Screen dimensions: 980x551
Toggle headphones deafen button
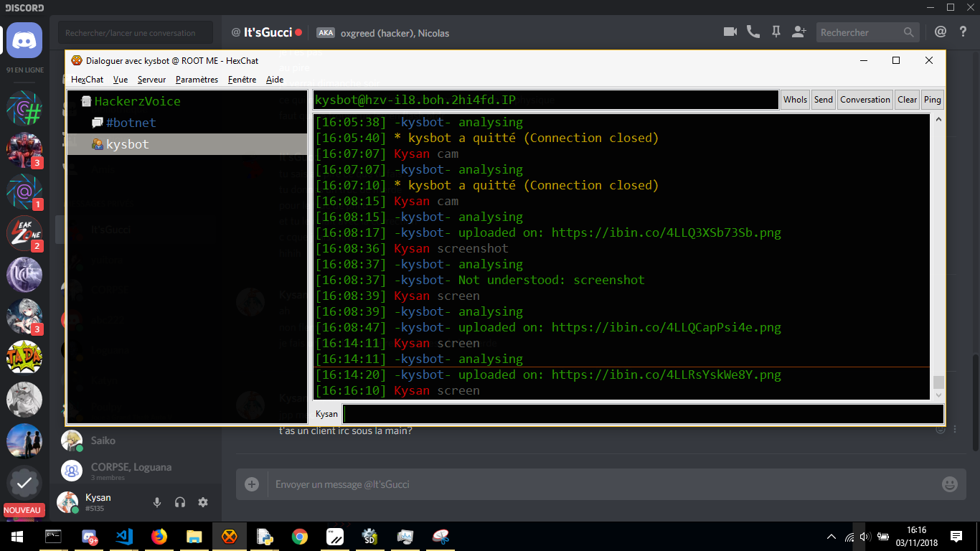tap(180, 502)
